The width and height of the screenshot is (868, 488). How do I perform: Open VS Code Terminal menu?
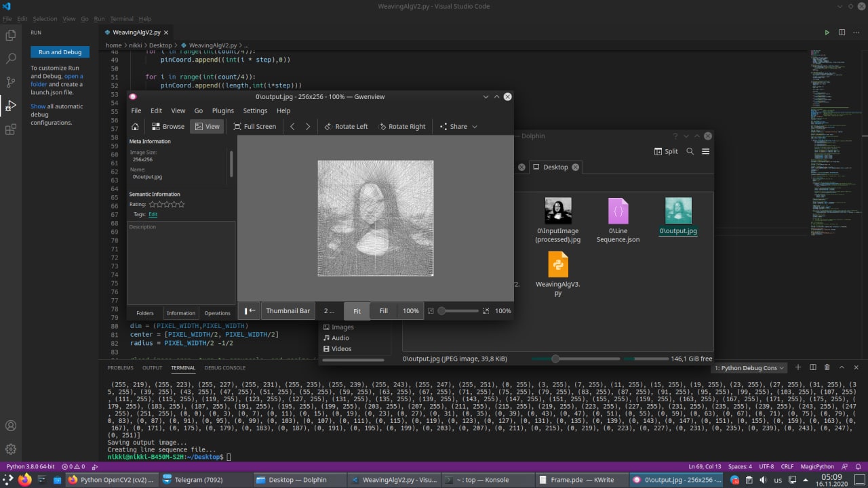(122, 19)
